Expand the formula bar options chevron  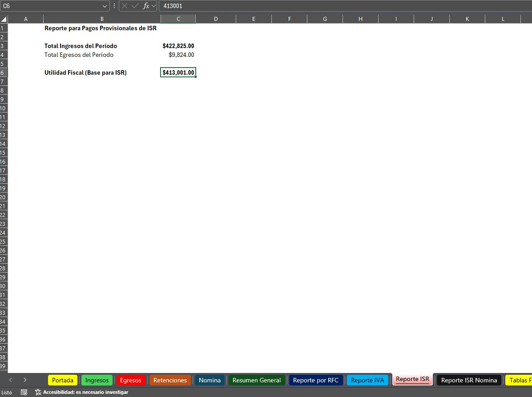click(x=154, y=6)
